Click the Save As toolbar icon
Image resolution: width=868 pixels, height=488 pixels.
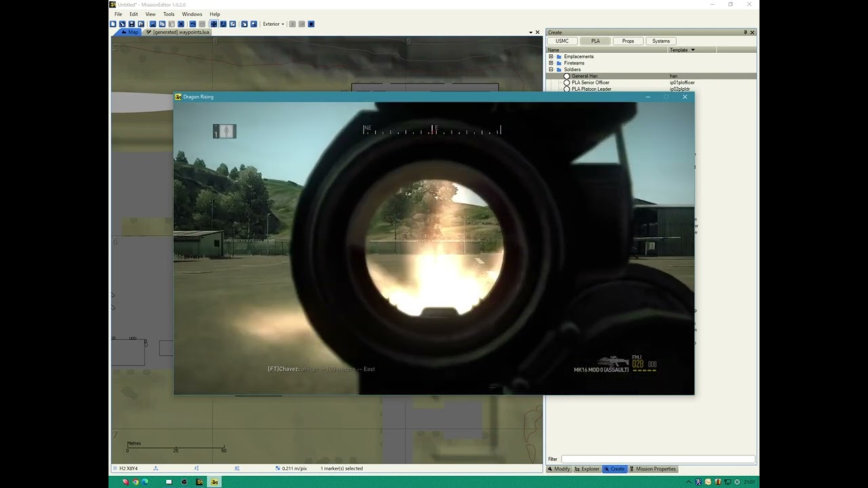click(141, 24)
